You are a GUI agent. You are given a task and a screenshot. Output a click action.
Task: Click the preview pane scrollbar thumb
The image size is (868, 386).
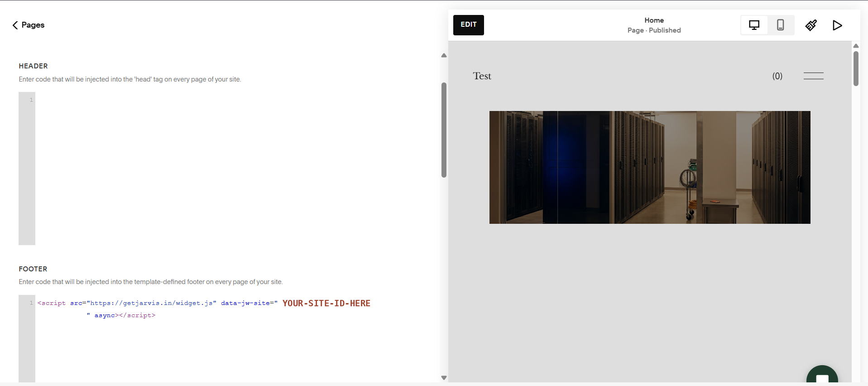pyautogui.click(x=856, y=68)
